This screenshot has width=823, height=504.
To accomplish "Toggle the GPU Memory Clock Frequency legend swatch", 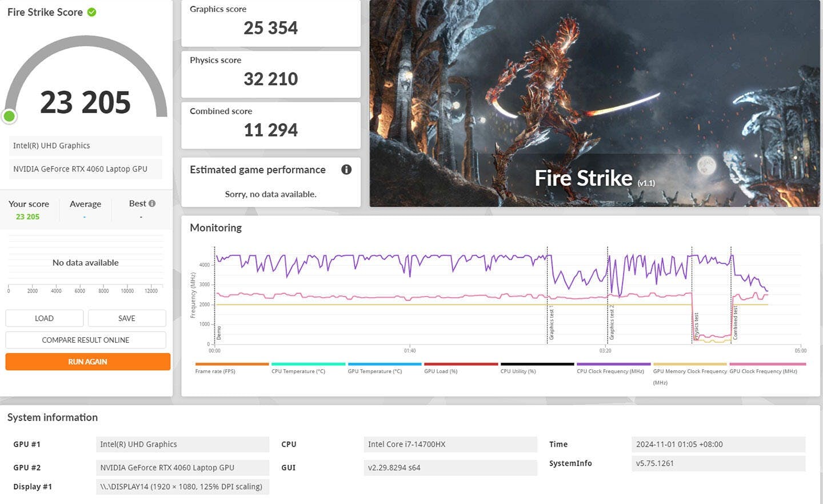I will (x=690, y=364).
